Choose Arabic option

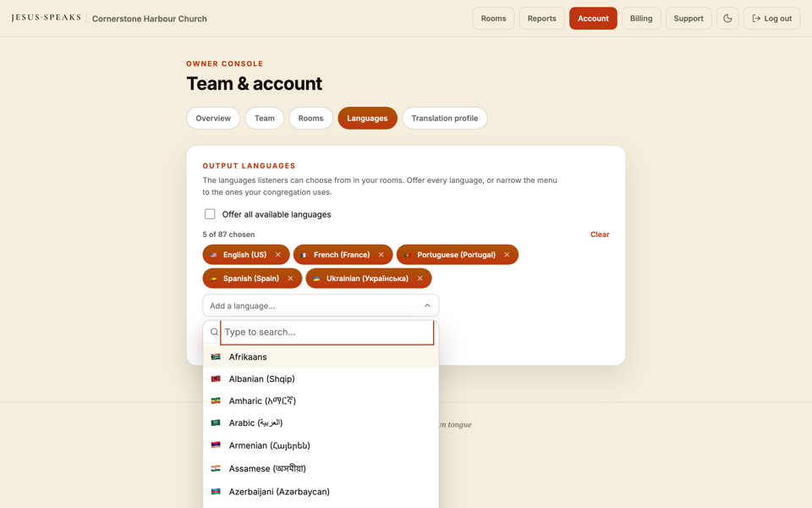click(321, 423)
